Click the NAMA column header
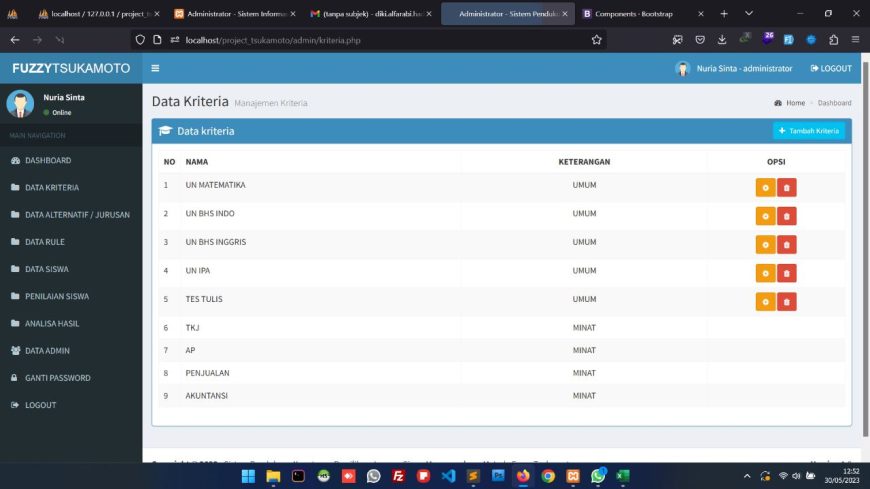The width and height of the screenshot is (870, 489). 197,162
